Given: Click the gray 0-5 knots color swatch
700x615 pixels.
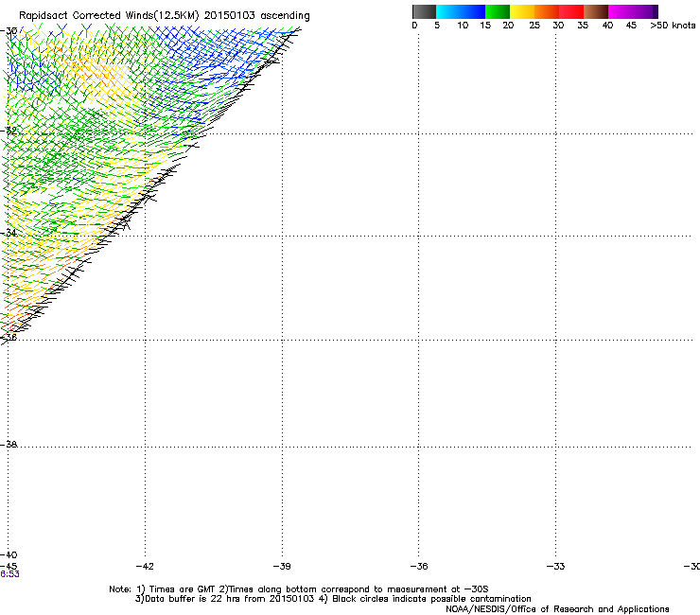Looking at the screenshot, I should coord(424,11).
